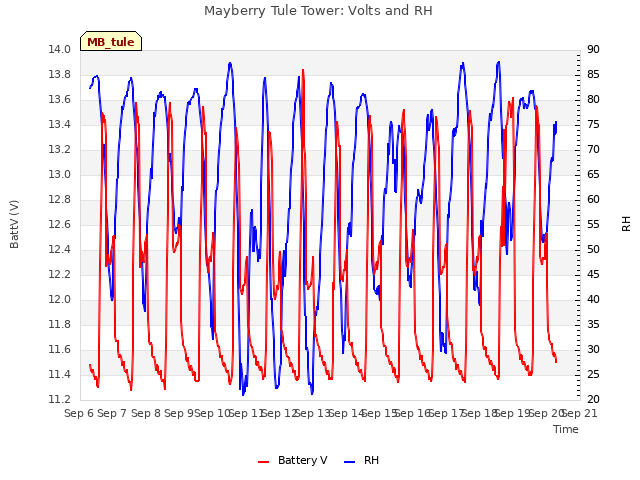Click the 85 right axis tick value
This screenshot has height=480, width=640.
(593, 74)
